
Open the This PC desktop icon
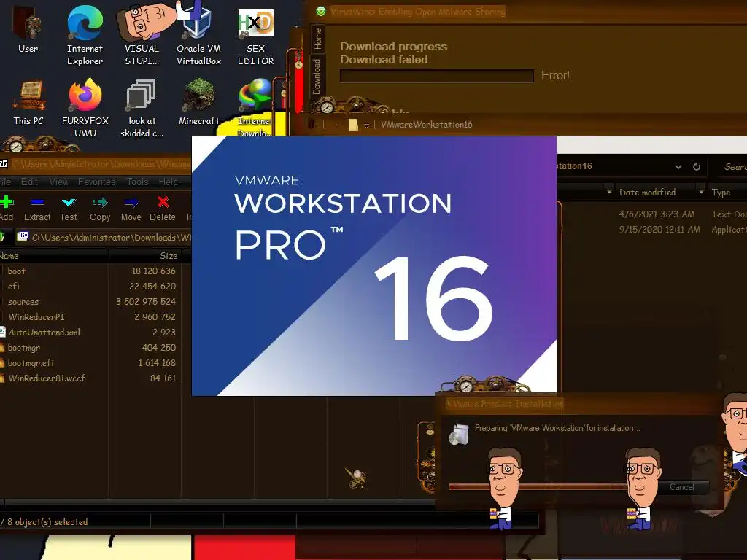(x=28, y=103)
